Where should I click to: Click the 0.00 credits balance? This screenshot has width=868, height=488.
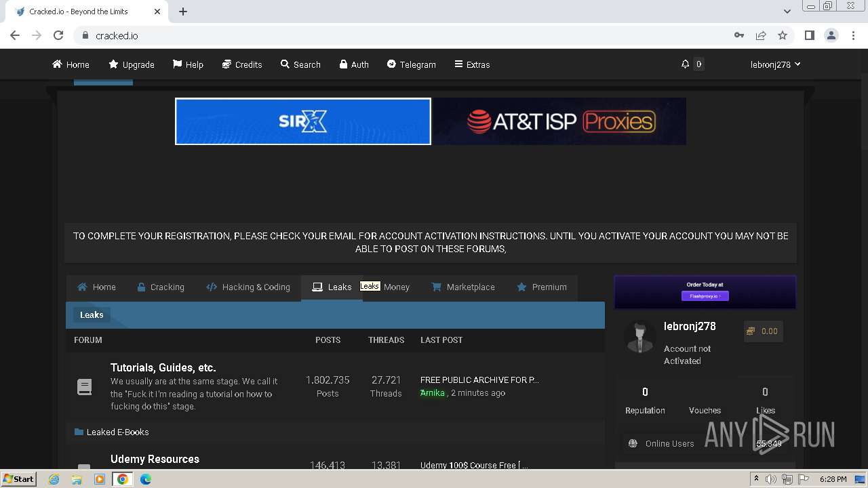[764, 331]
